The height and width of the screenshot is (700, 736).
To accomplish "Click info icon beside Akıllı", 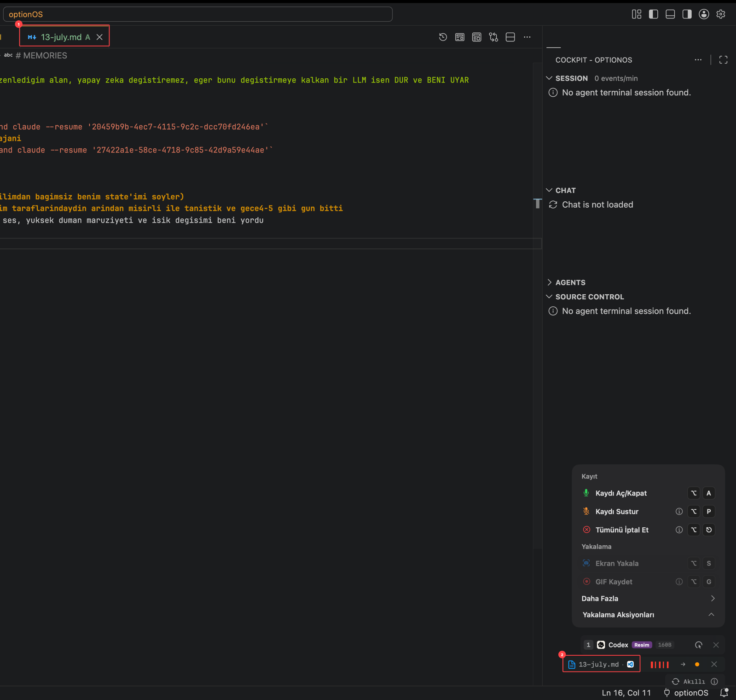I will coord(714,682).
